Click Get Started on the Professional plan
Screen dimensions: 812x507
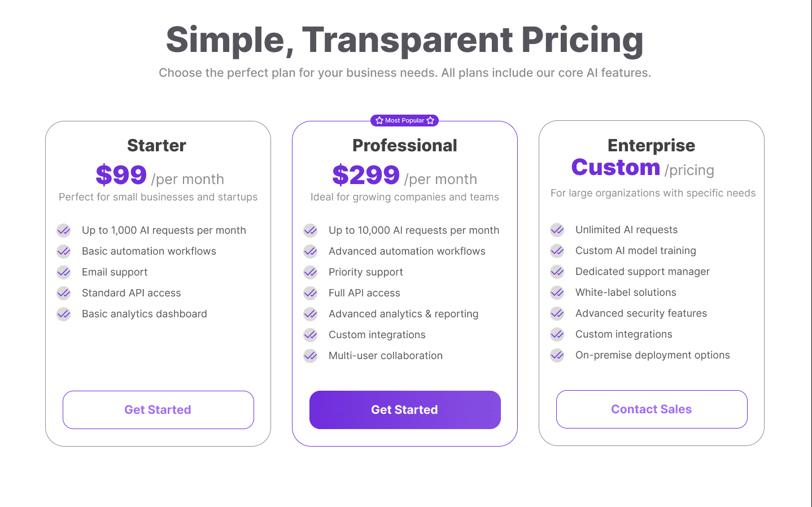404,409
